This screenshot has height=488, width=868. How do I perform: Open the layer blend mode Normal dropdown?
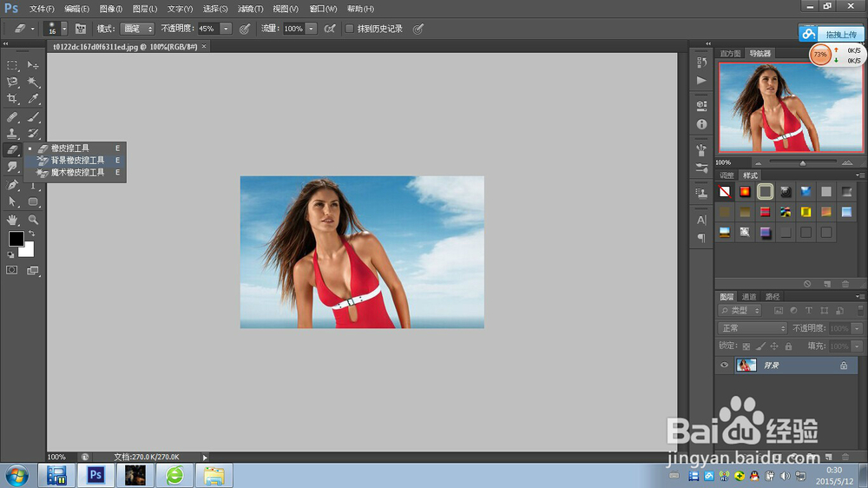coord(753,328)
